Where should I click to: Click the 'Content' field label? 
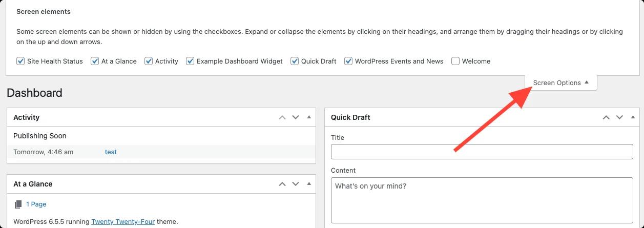click(343, 170)
